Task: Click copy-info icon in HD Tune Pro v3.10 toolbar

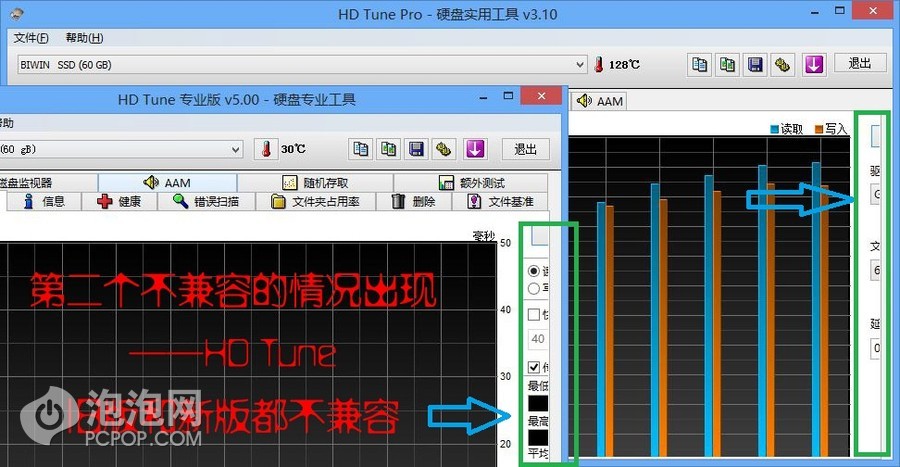Action: click(700, 64)
